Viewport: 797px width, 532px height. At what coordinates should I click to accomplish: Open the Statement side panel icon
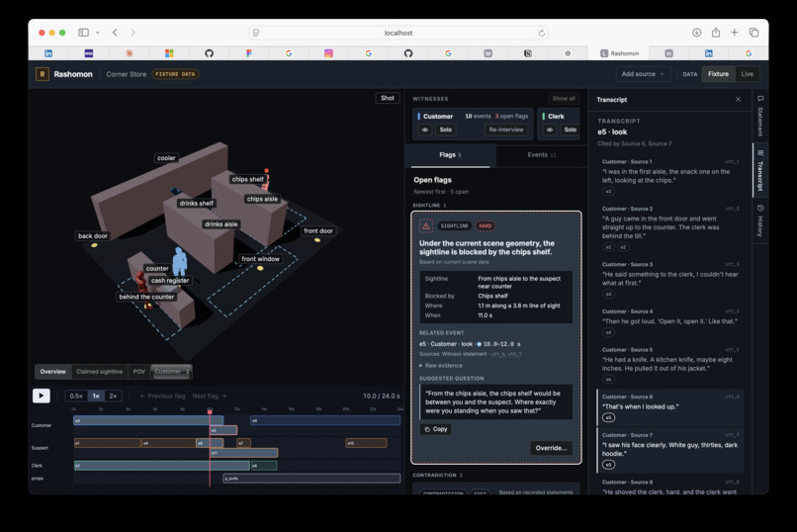click(760, 99)
